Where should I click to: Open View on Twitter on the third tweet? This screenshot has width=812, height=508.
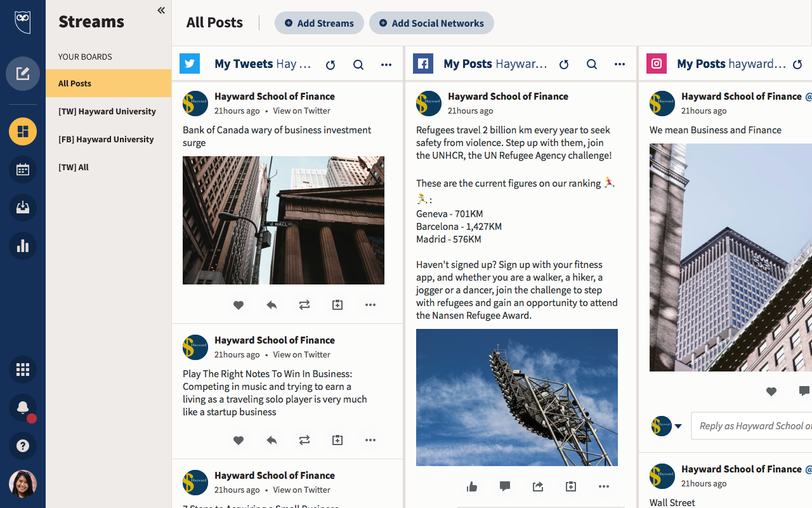(x=302, y=490)
